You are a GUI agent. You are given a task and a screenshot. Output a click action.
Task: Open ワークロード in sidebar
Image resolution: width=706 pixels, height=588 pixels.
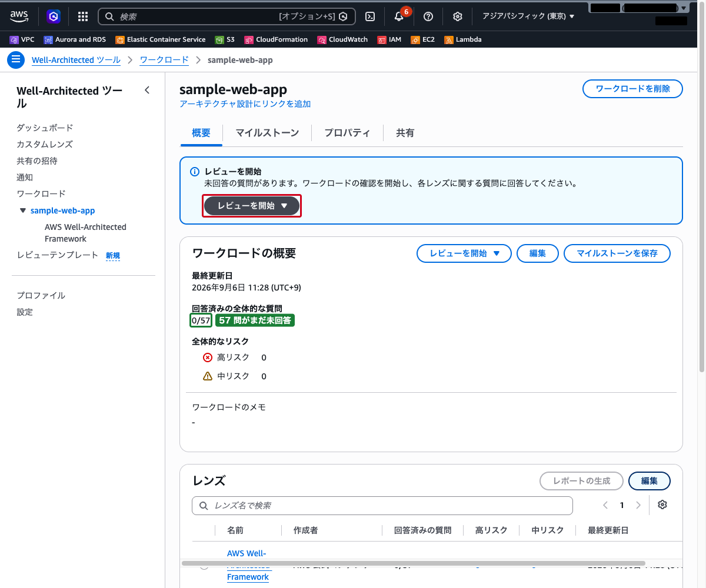[x=41, y=193]
